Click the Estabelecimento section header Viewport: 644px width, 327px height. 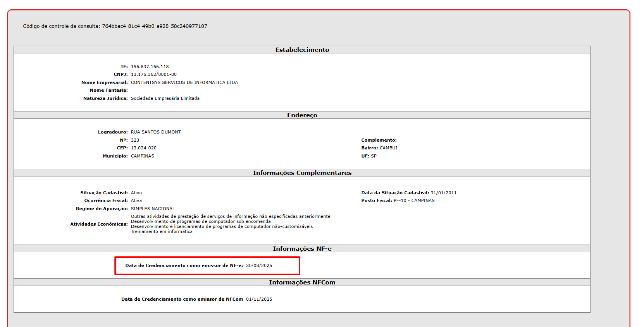(302, 50)
